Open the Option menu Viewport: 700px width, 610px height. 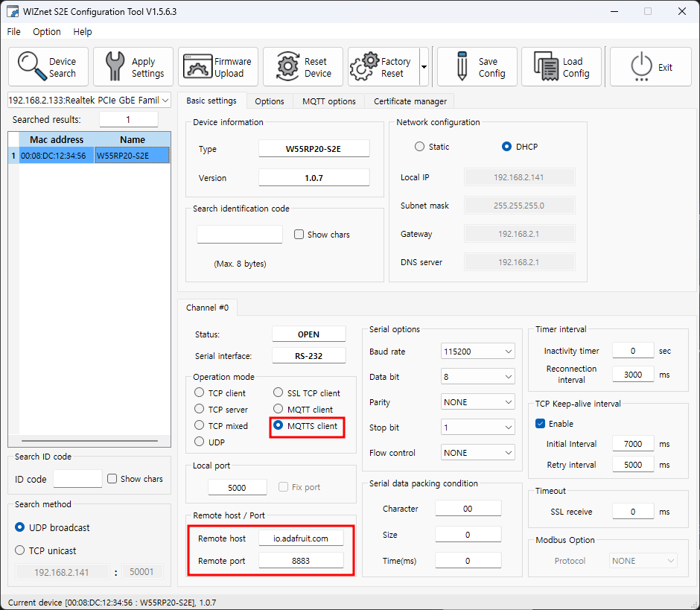tap(47, 32)
